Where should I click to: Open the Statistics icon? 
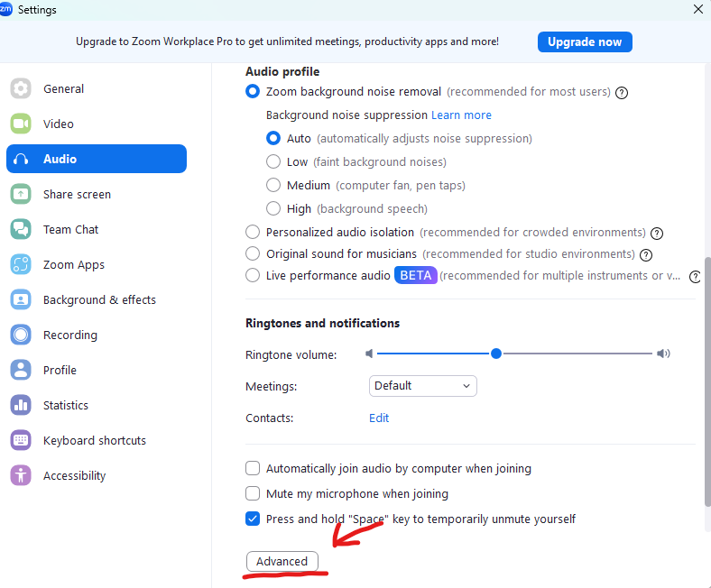click(x=21, y=405)
